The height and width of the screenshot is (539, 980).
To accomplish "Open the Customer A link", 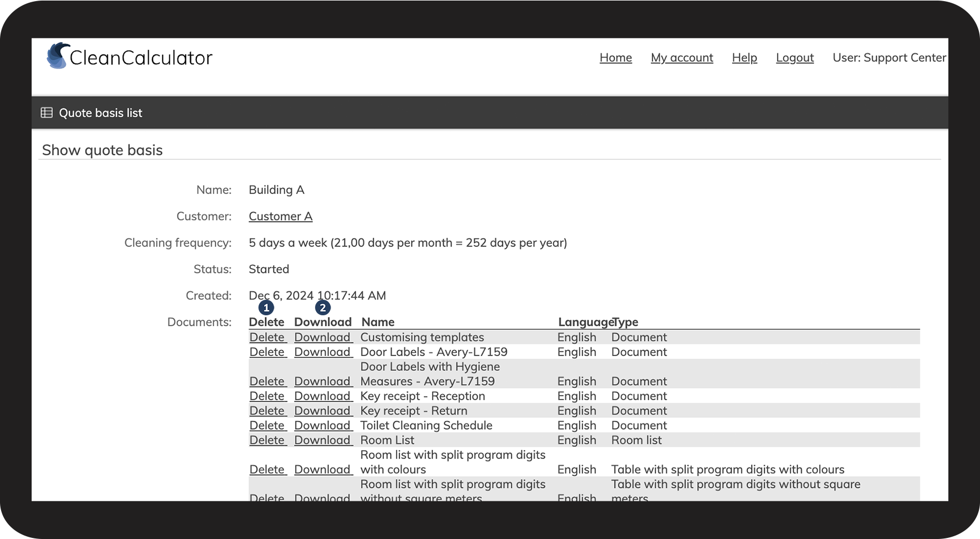I will pos(281,216).
